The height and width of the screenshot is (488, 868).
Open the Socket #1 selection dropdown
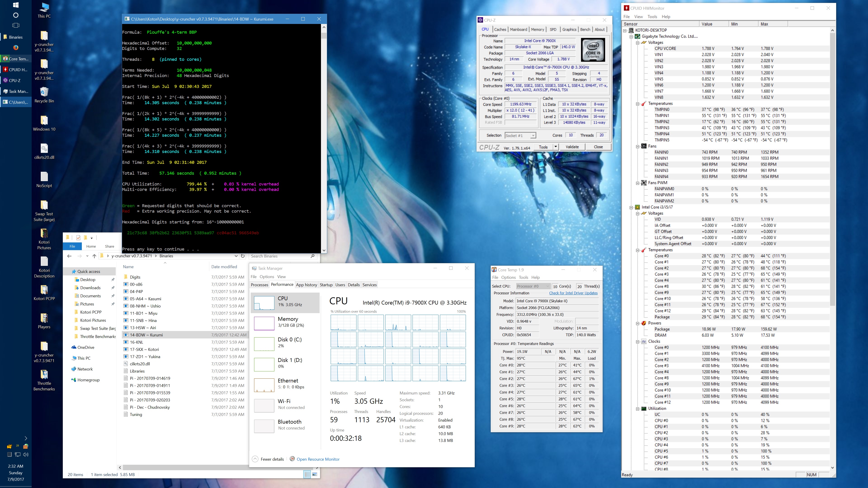[533, 135]
